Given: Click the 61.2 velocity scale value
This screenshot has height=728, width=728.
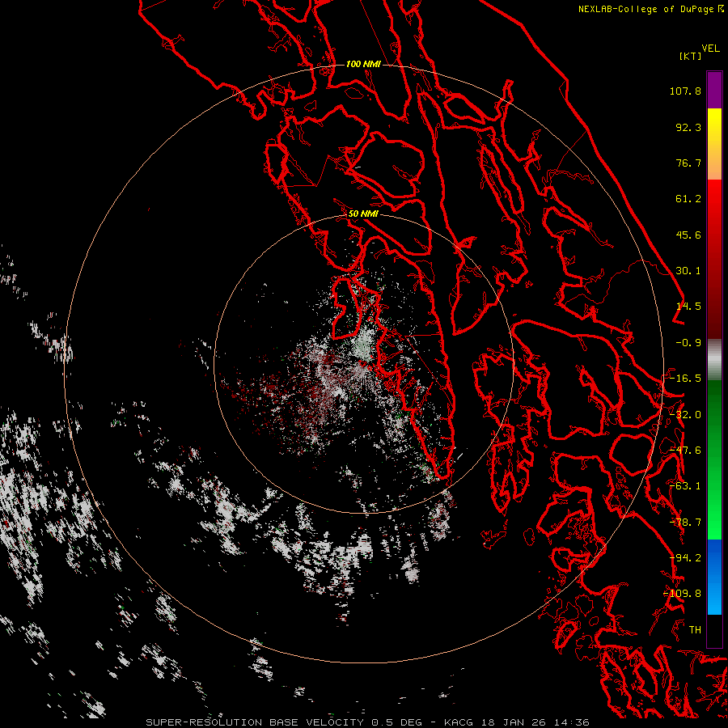Looking at the screenshot, I should tap(688, 199).
